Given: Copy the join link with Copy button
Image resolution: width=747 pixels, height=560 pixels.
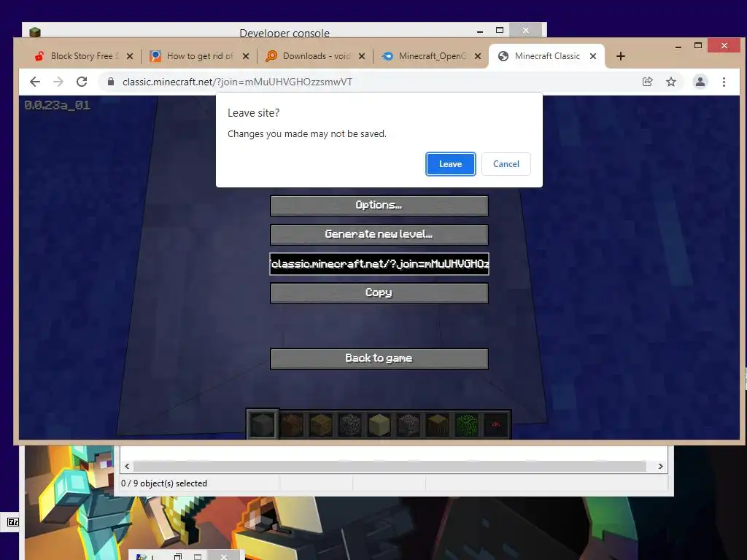Looking at the screenshot, I should [x=379, y=293].
